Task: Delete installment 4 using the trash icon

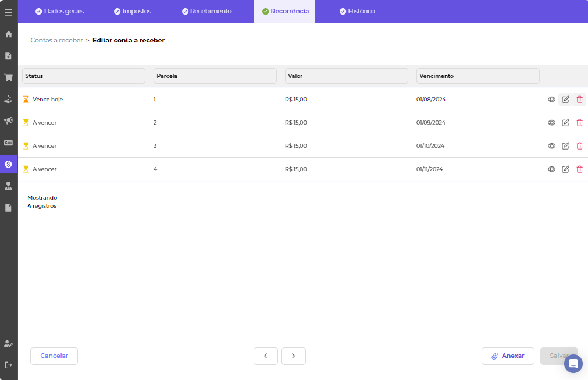Action: tap(579, 169)
